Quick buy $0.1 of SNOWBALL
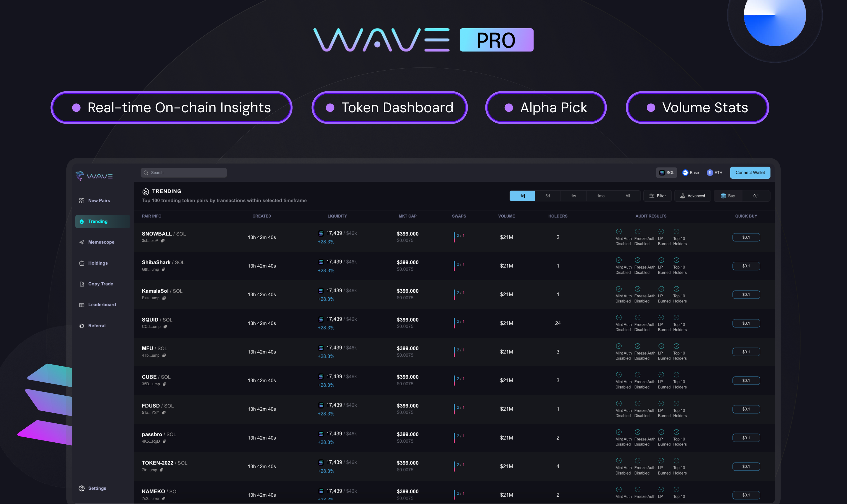 (x=746, y=237)
